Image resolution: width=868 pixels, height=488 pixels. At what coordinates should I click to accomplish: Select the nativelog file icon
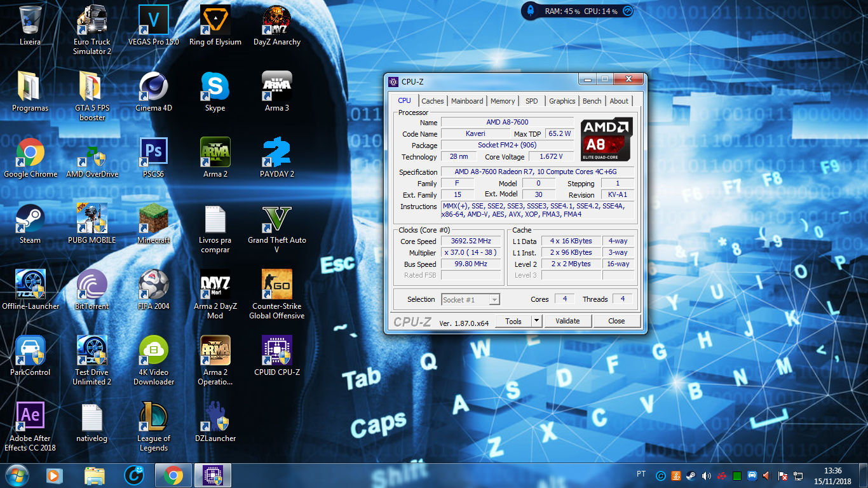coord(92,422)
